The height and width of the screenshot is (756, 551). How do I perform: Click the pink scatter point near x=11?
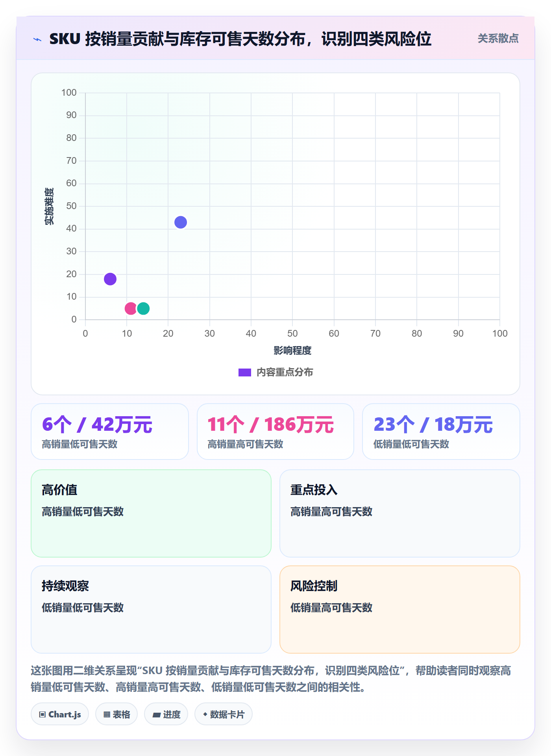pyautogui.click(x=131, y=308)
